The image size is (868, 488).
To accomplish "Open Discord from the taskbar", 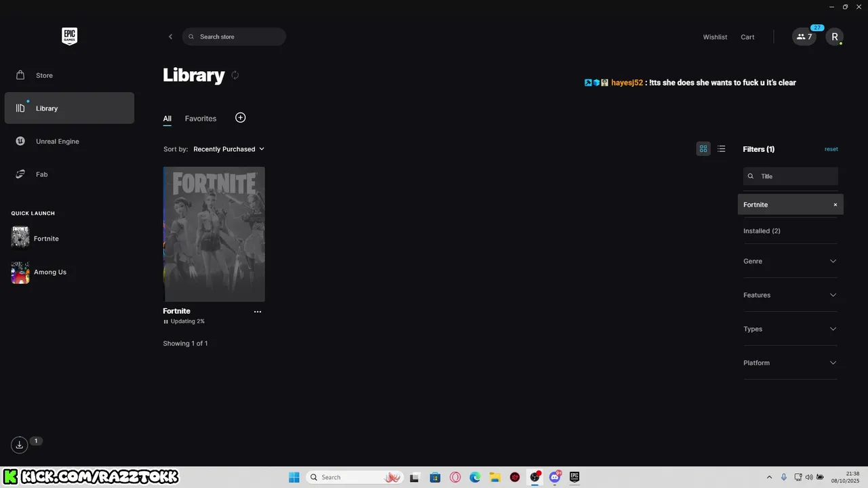I will (x=555, y=477).
